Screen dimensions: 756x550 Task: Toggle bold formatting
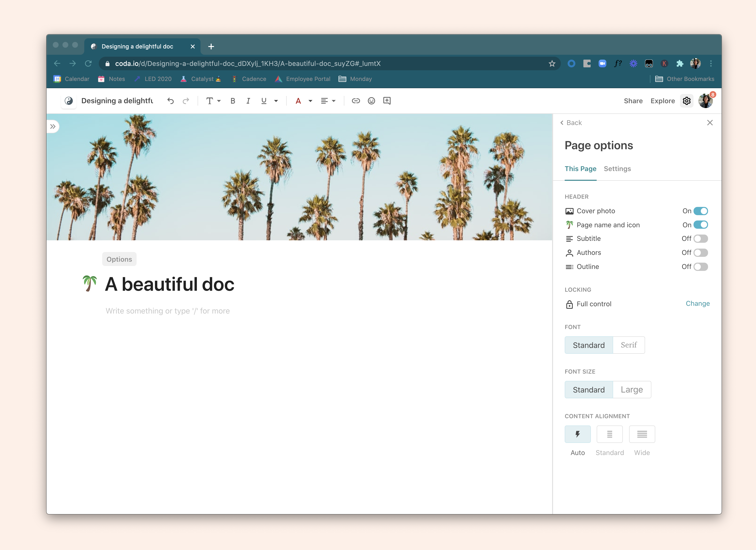point(233,101)
